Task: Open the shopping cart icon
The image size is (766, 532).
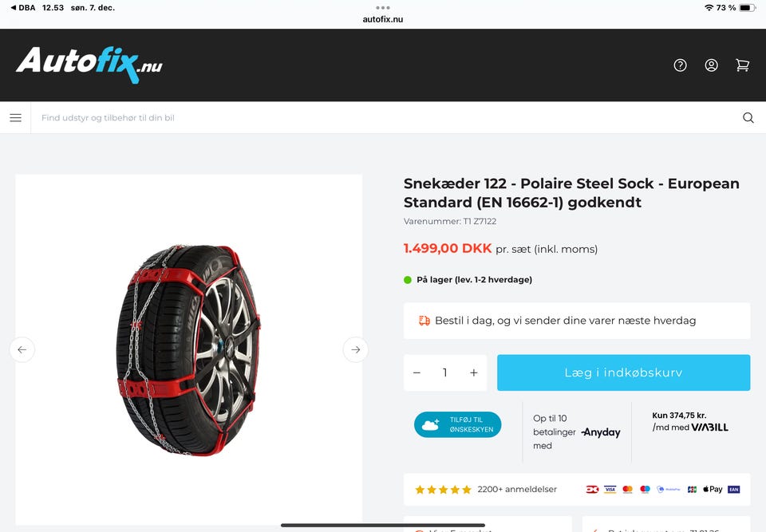Action: coord(742,65)
